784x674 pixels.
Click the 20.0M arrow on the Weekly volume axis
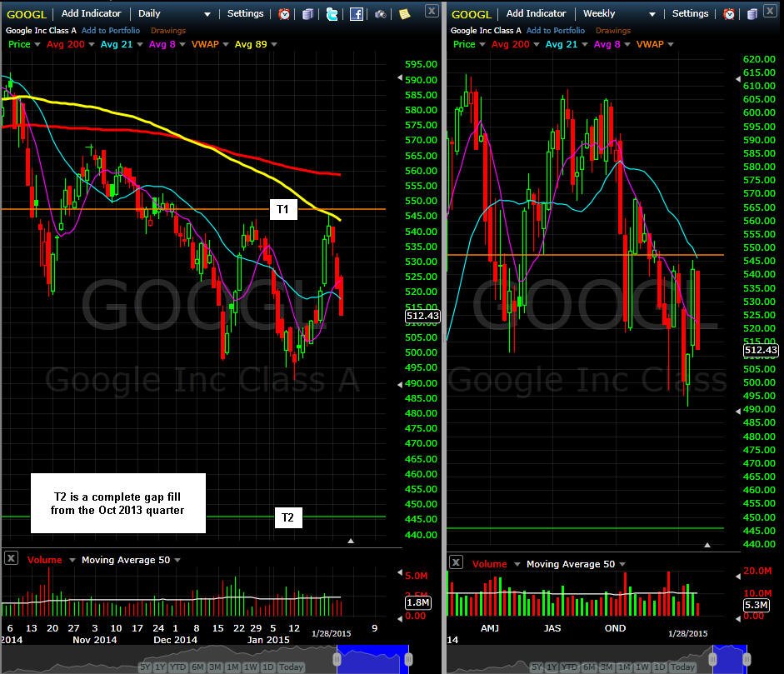pyautogui.click(x=738, y=576)
